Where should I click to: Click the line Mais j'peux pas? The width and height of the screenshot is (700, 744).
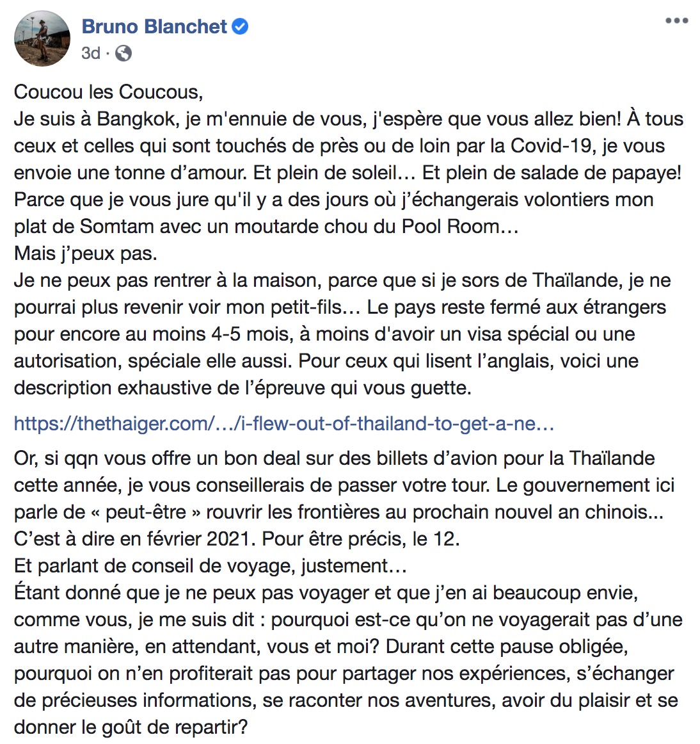pyautogui.click(x=85, y=254)
